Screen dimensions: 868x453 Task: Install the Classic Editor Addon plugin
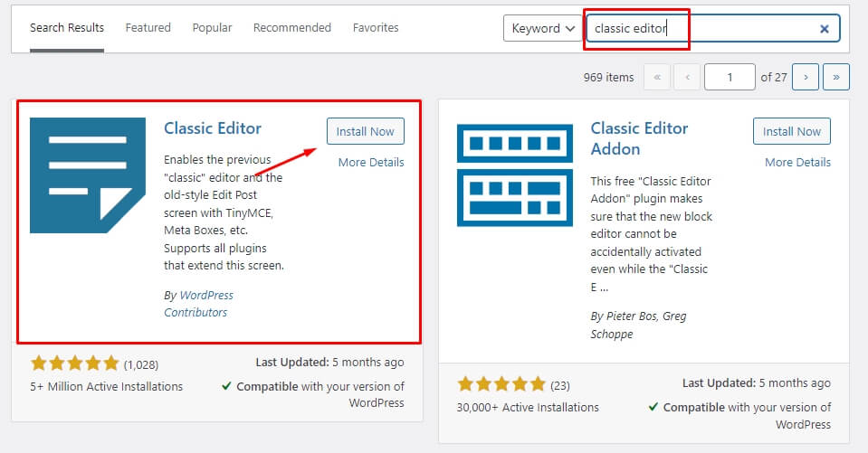[x=792, y=131]
